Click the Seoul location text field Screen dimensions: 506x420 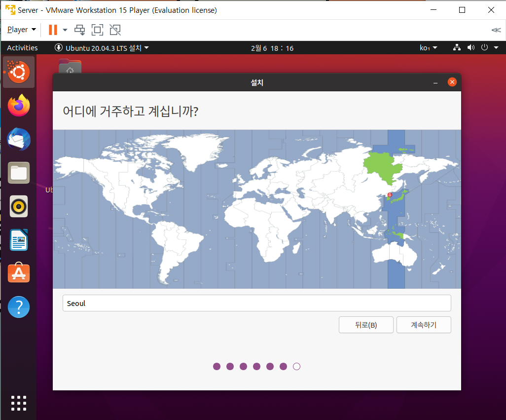pyautogui.click(x=257, y=303)
